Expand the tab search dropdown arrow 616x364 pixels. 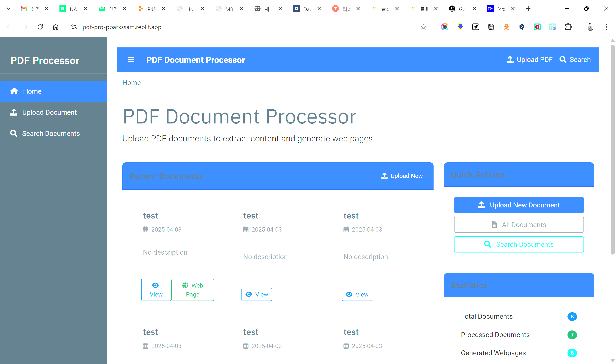point(8,9)
